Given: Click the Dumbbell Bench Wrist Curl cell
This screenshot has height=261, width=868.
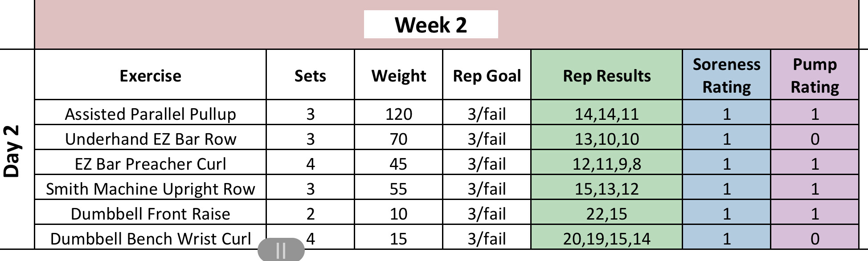Looking at the screenshot, I should 150,238.
